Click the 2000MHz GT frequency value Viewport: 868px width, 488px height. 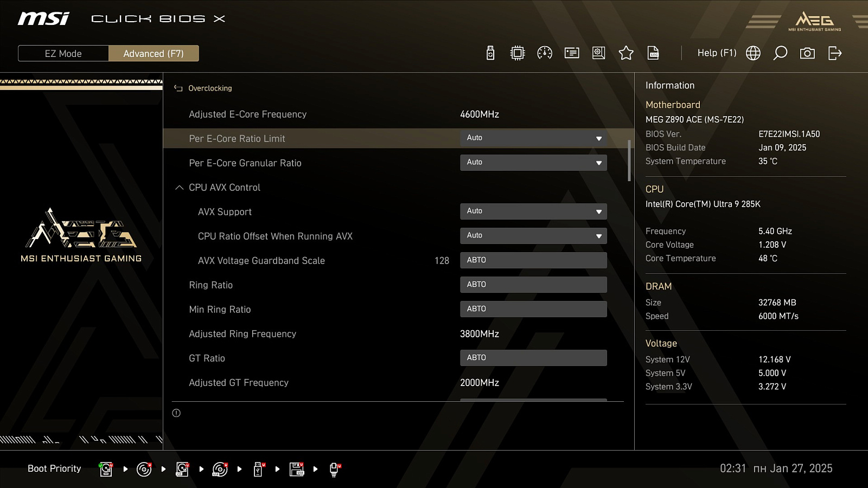click(480, 383)
